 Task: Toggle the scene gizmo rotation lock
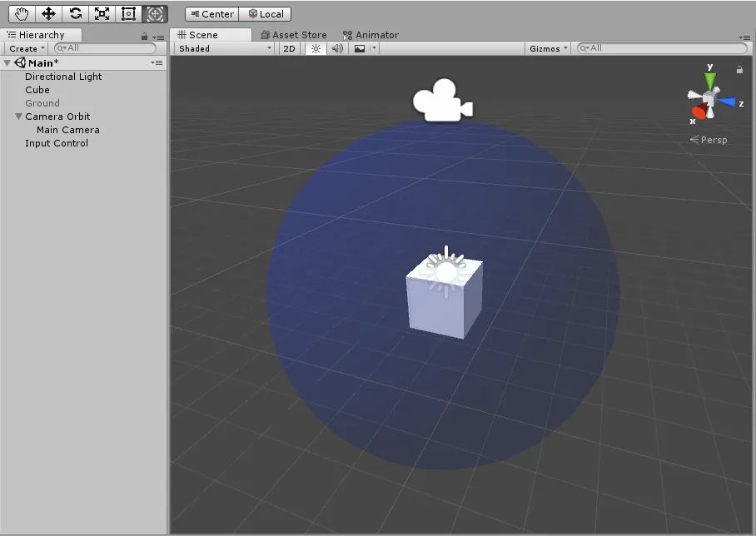coord(739,70)
